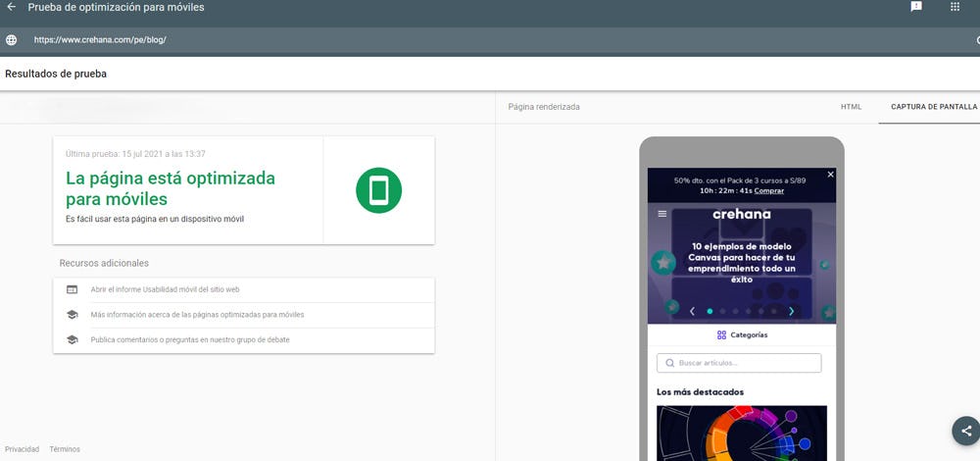Click the Categorías grid icon
Image resolution: width=980 pixels, height=461 pixels.
(x=721, y=334)
